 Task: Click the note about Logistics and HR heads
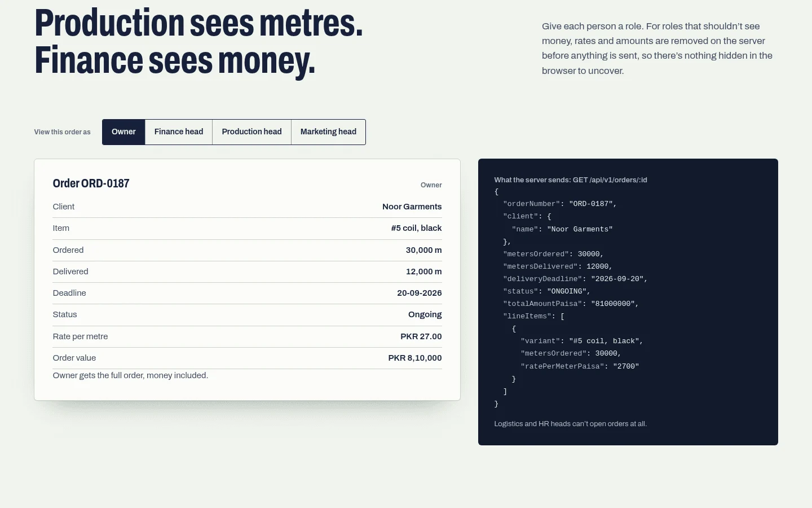(x=571, y=424)
